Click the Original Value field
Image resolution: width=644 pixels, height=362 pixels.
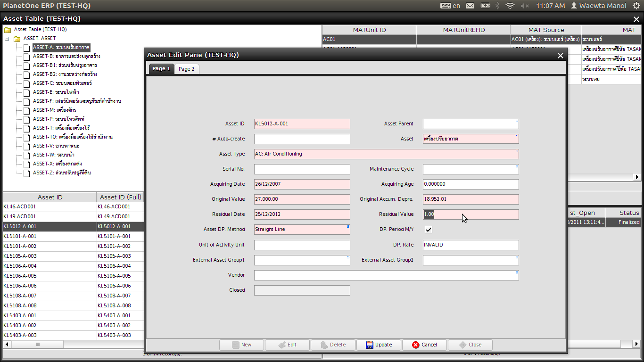click(302, 199)
